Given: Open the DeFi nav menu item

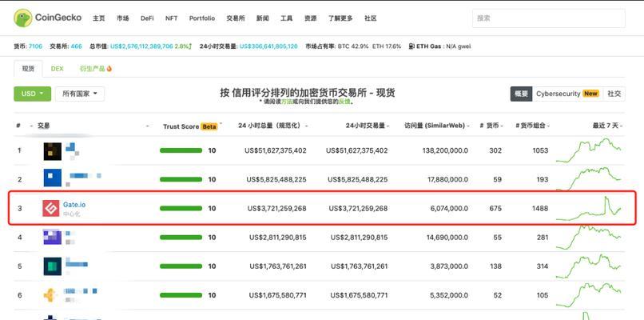Looking at the screenshot, I should [147, 18].
